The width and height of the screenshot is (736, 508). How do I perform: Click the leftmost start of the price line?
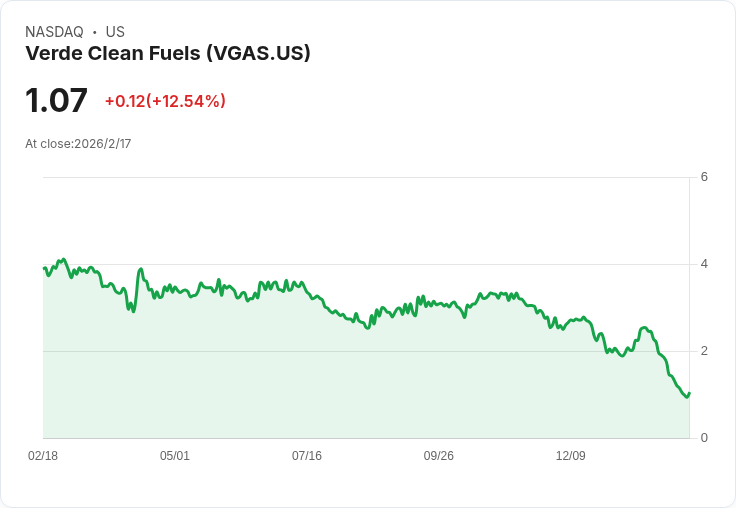pyautogui.click(x=44, y=268)
